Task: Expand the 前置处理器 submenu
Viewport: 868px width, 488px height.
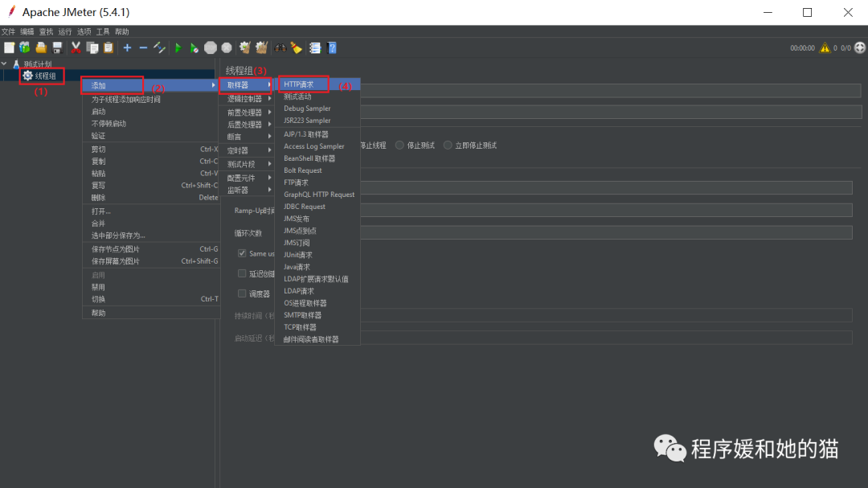Action: tap(248, 113)
